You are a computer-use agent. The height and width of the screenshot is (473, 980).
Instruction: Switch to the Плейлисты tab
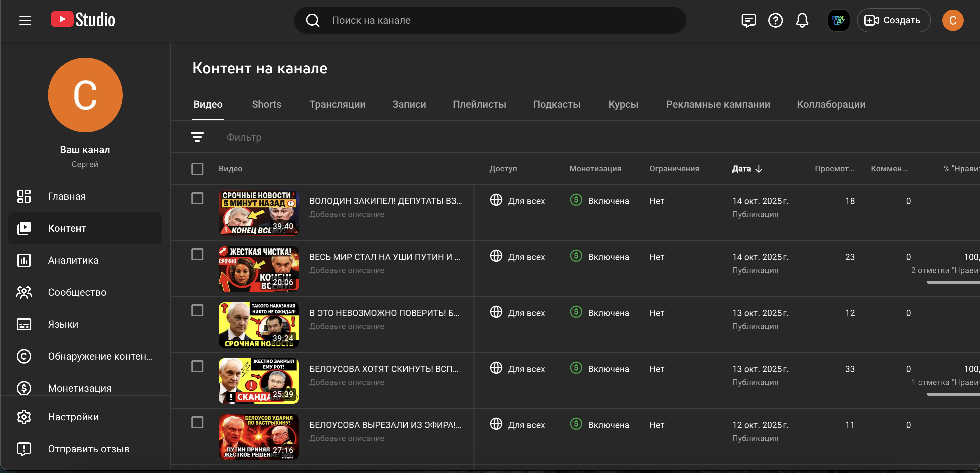(479, 104)
